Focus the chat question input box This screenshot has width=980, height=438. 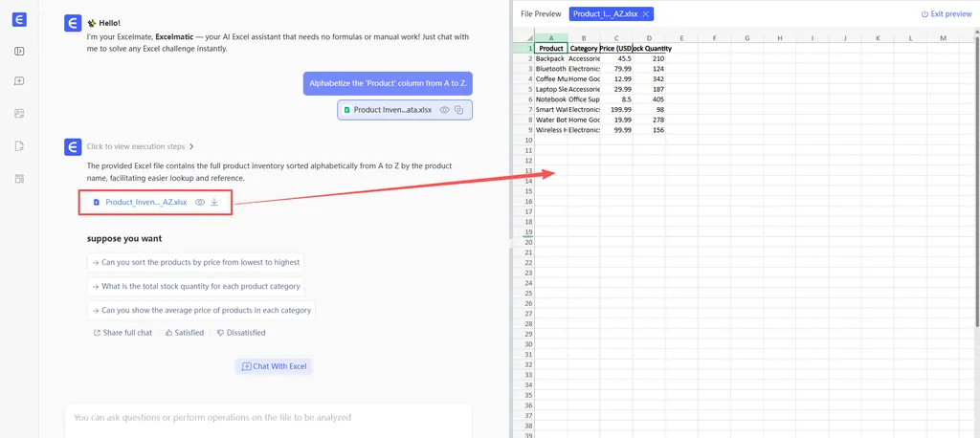(268, 418)
